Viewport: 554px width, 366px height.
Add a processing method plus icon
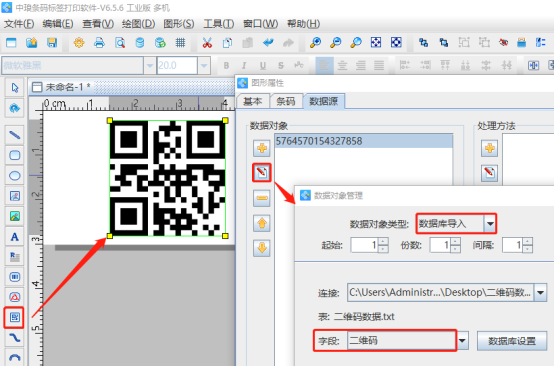(x=489, y=148)
